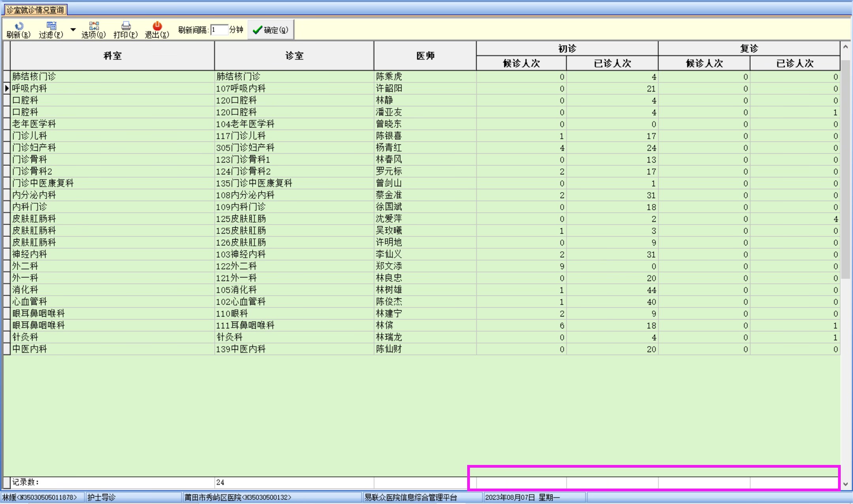The height and width of the screenshot is (504, 853).
Task: Select the 肺结核门诊 row indicator
Action: (x=7, y=77)
